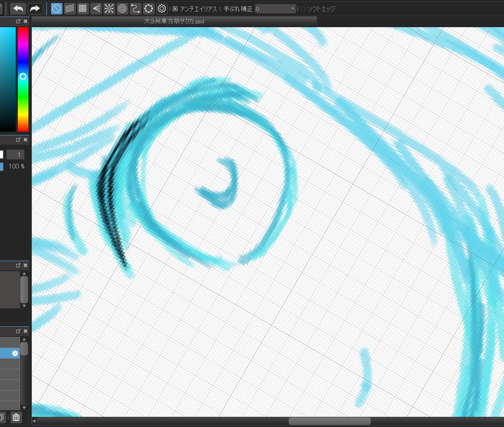Image resolution: width=504 pixels, height=427 pixels.
Task: Click the 100 % opacity value
Action: tap(17, 166)
